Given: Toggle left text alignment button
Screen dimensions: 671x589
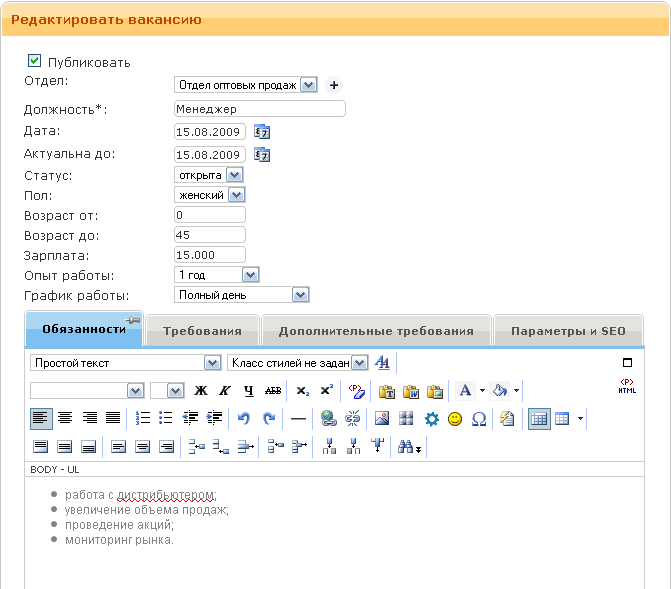Looking at the screenshot, I should pyautogui.click(x=40, y=419).
